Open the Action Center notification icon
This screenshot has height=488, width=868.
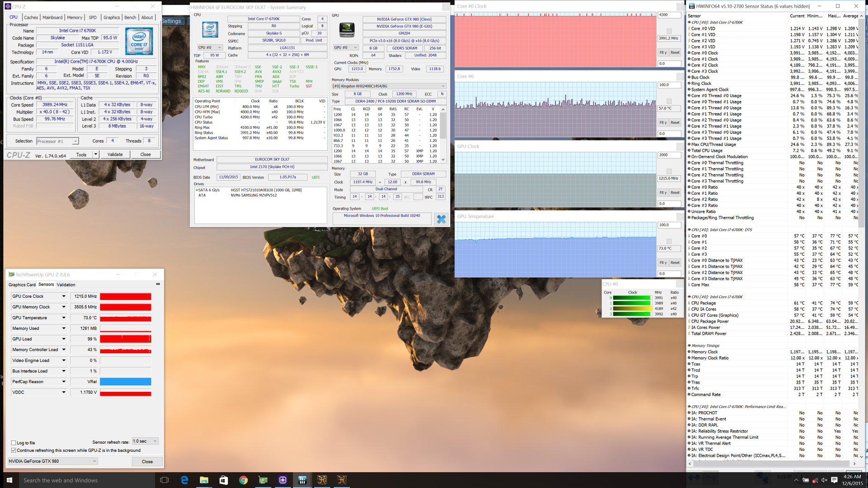[834, 480]
